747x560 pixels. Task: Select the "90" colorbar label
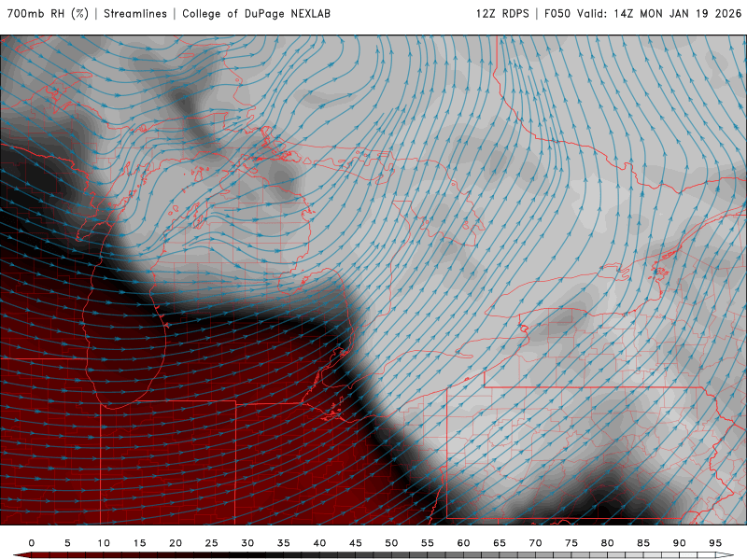coord(680,543)
